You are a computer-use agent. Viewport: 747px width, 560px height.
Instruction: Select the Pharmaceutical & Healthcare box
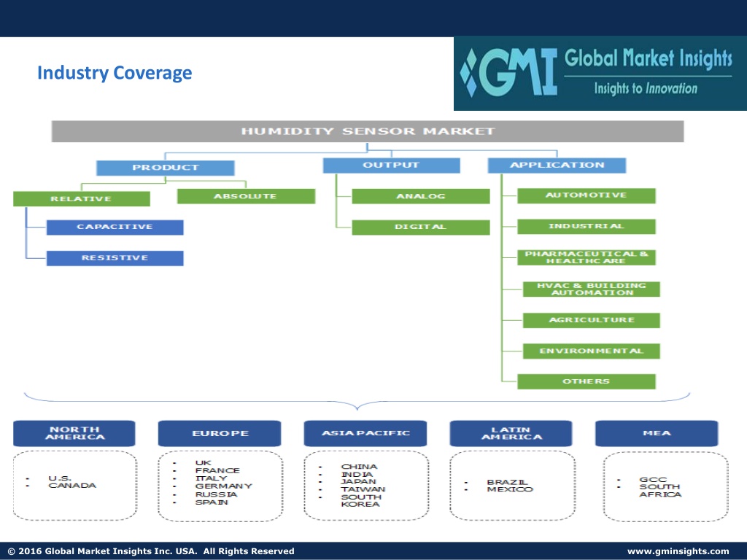coord(587,257)
